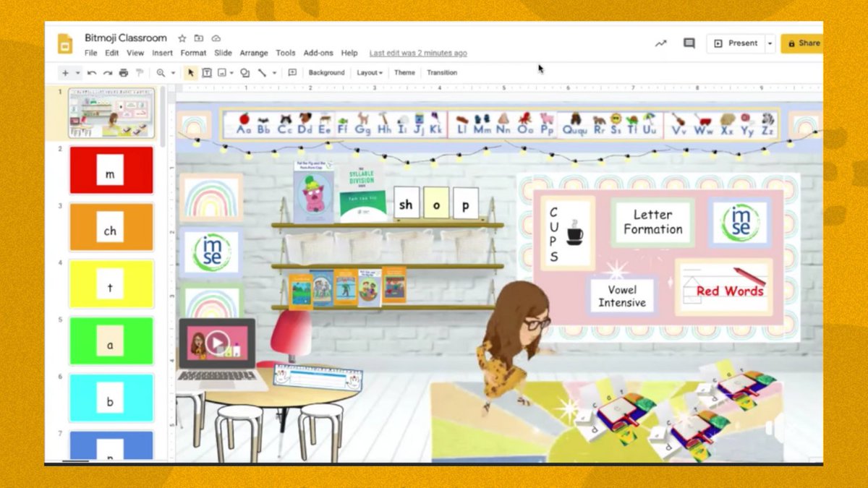Open the activity dashboard trend icon

tap(660, 43)
